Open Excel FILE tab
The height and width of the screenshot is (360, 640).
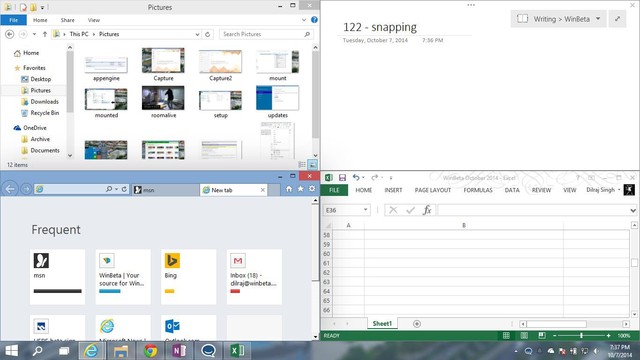(x=334, y=190)
